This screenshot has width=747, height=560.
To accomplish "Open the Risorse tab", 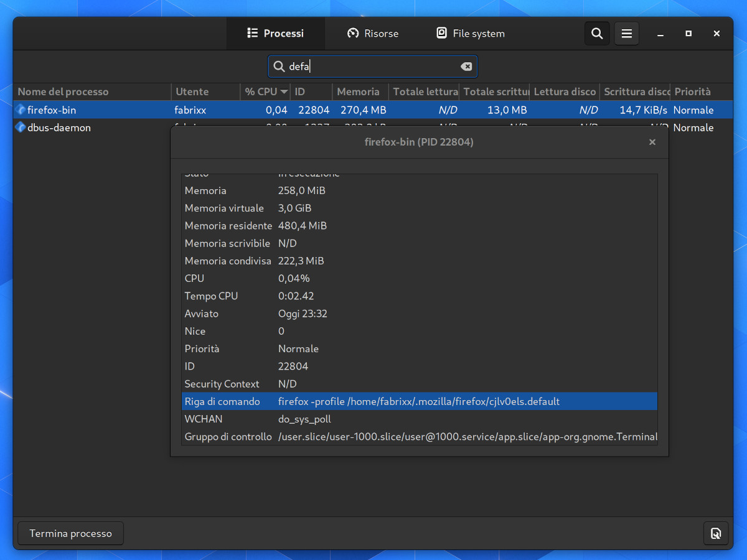I will [372, 34].
